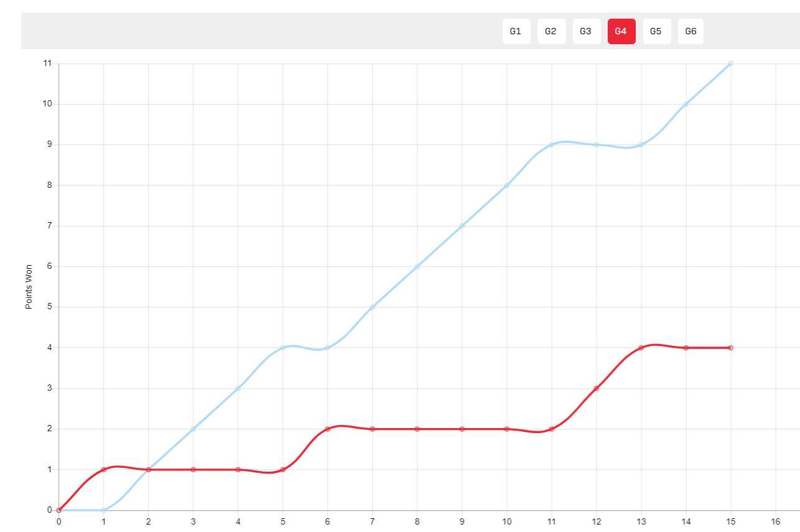The height and width of the screenshot is (532, 800).
Task: Select the red data point at rally 12
Action: [x=596, y=388]
